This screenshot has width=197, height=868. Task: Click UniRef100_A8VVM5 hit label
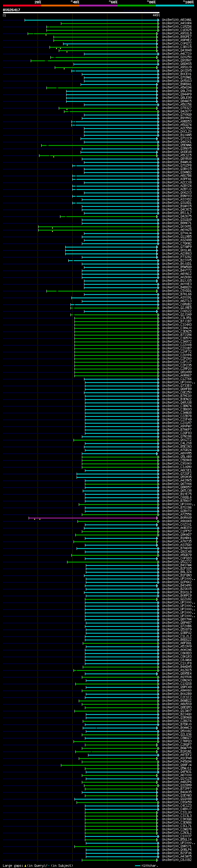pyautogui.click(x=176, y=453)
